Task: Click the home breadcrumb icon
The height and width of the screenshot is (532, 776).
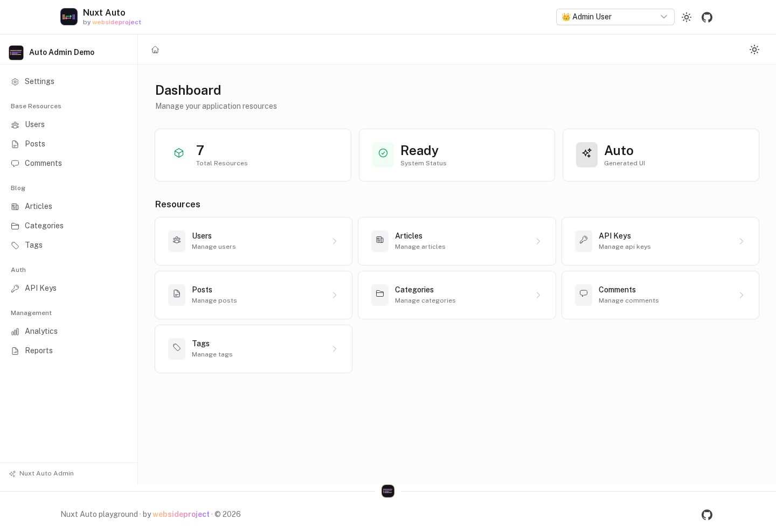Action: point(155,50)
